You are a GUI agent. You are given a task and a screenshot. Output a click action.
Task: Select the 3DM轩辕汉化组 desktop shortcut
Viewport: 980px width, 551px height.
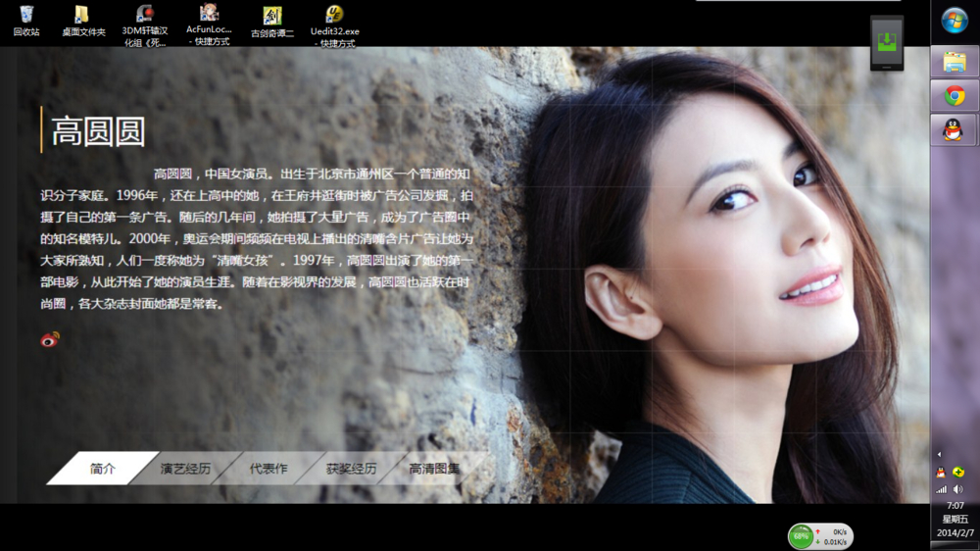[145, 25]
